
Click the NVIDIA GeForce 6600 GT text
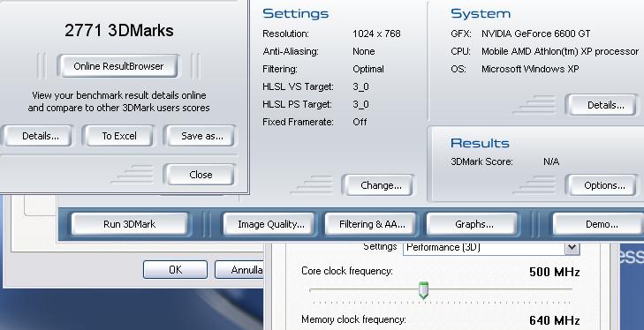(536, 34)
